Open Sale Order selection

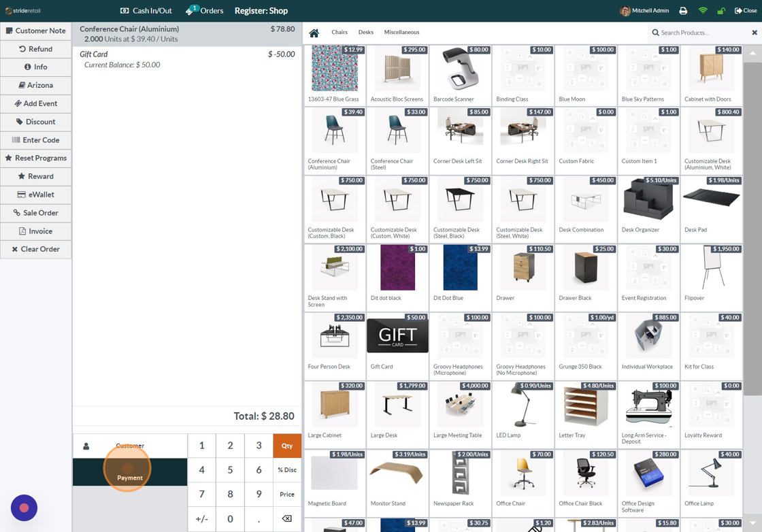(x=35, y=213)
